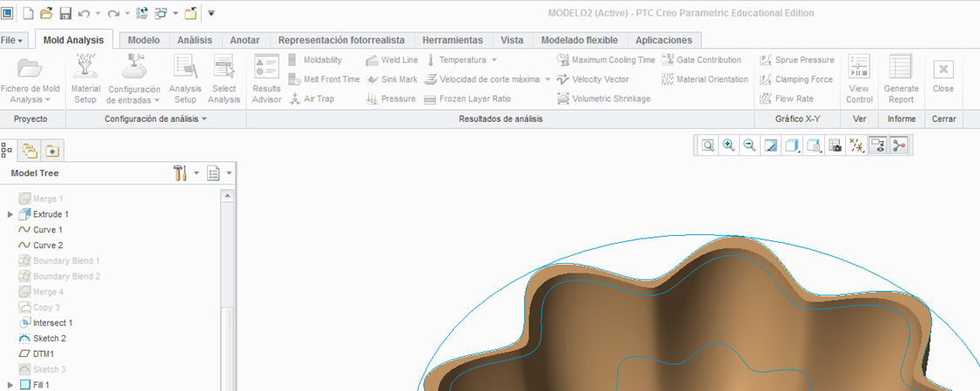Toggle datum display filters icon
Image resolution: width=980 pixels, height=391 pixels.
coord(856,145)
